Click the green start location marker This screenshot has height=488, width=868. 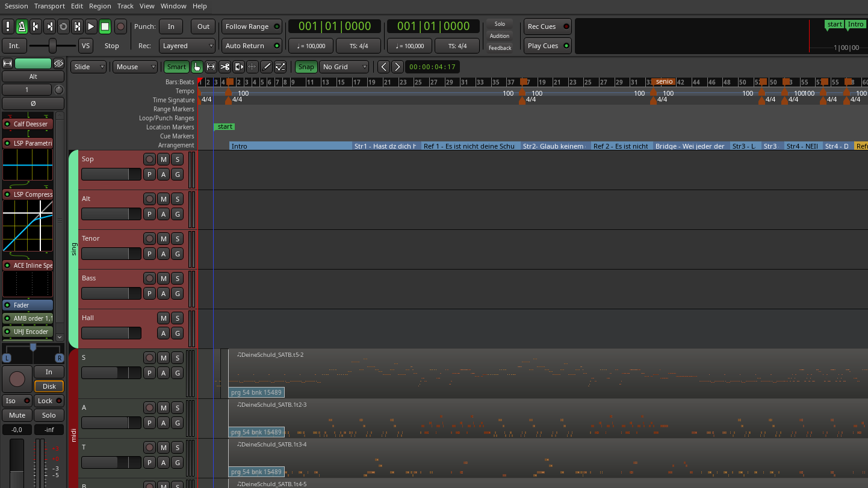(x=225, y=127)
